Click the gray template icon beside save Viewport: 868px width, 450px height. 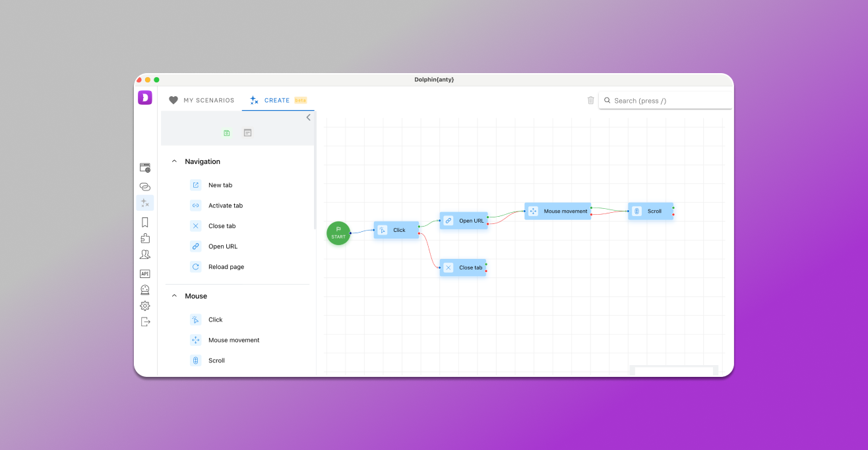click(x=247, y=133)
